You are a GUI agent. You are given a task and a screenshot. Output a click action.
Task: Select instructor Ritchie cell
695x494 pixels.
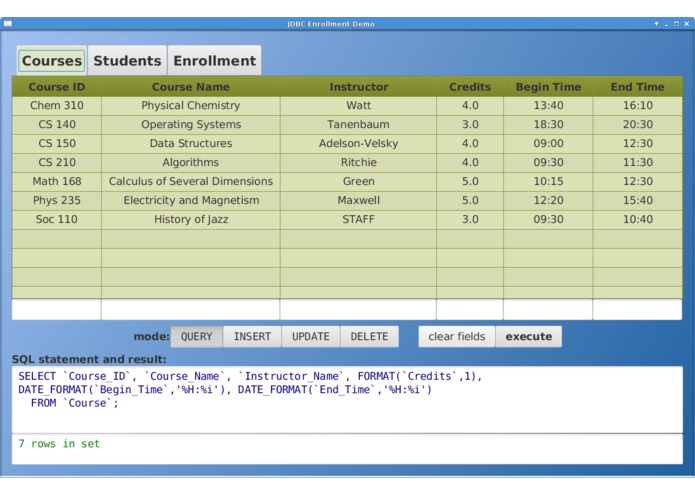pyautogui.click(x=358, y=163)
